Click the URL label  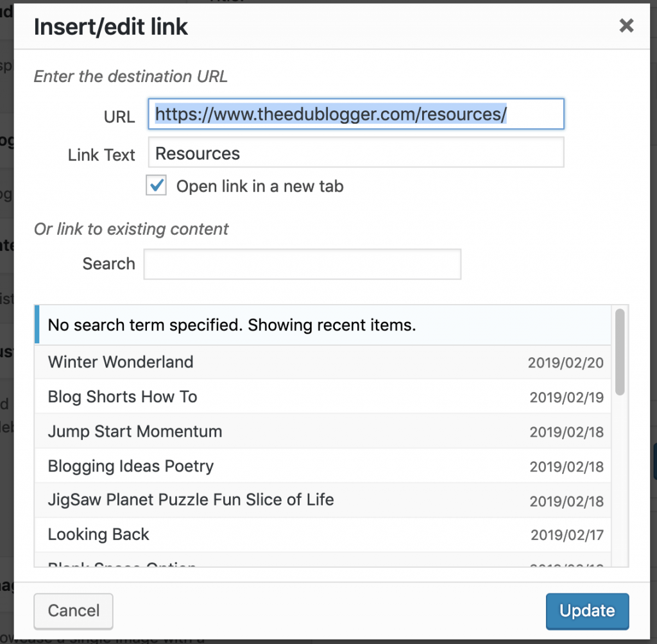click(119, 117)
